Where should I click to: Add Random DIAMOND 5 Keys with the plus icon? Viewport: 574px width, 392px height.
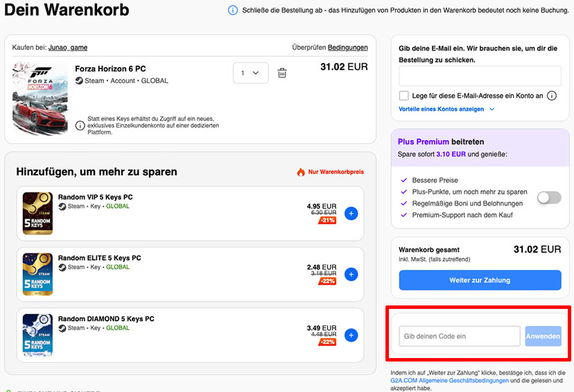[x=351, y=335]
